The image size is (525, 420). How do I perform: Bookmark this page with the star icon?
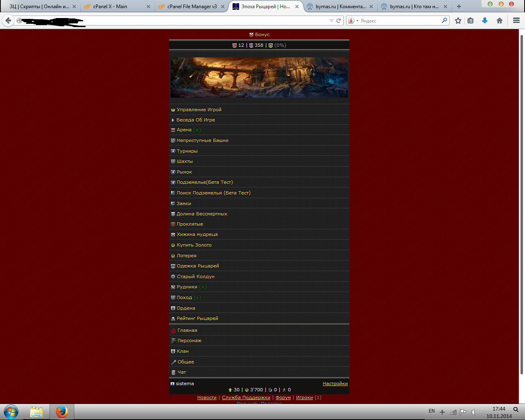[x=458, y=21]
